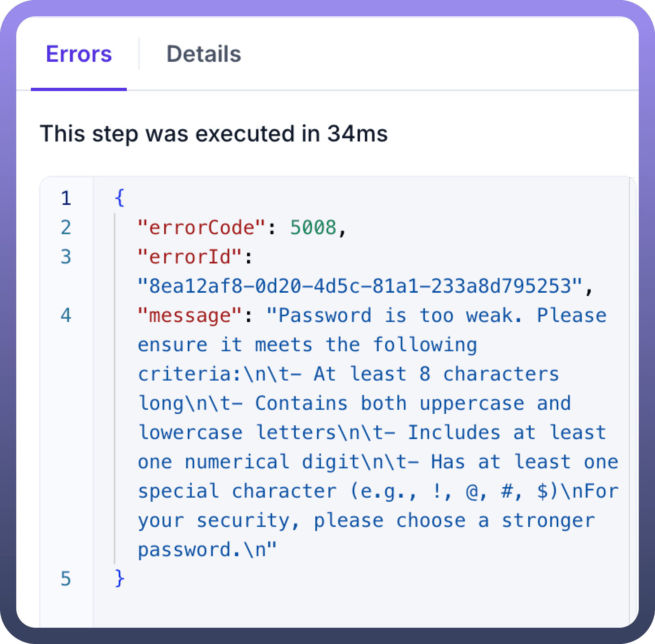Click line number 2 in the gutter

click(66, 228)
